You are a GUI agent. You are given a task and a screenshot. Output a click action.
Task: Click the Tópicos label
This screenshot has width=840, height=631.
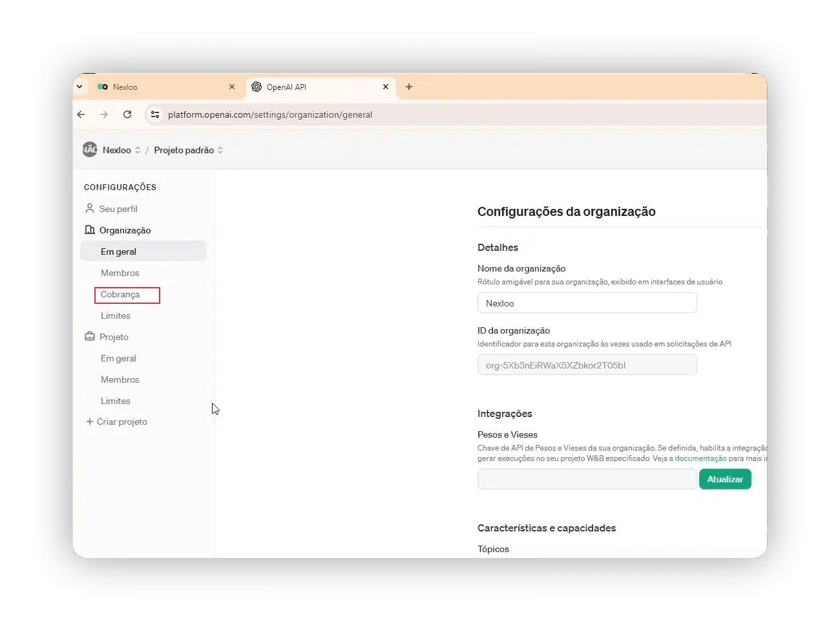point(493,549)
